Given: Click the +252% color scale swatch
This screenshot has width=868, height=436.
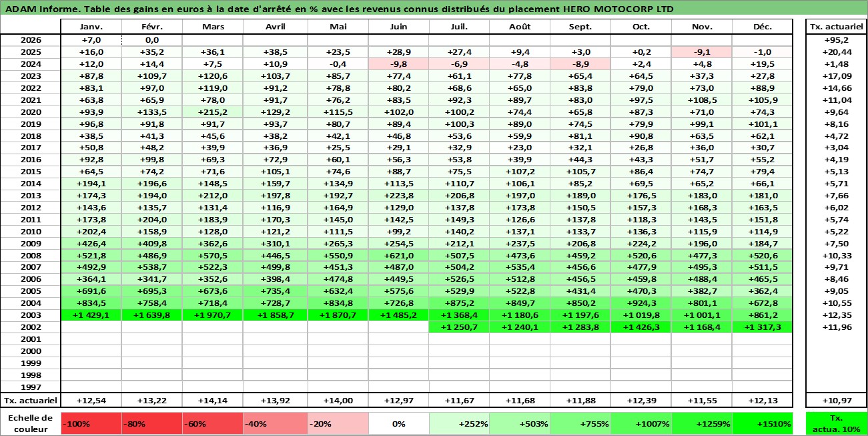Looking at the screenshot, I should (x=459, y=423).
